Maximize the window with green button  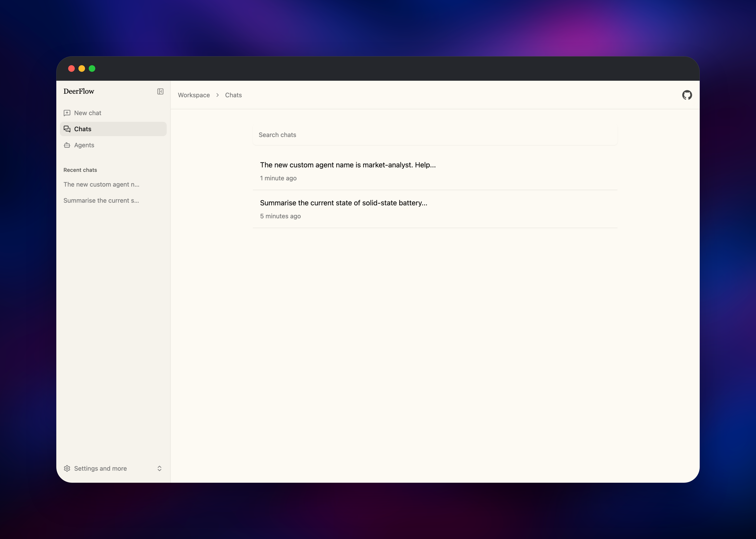[92, 68]
